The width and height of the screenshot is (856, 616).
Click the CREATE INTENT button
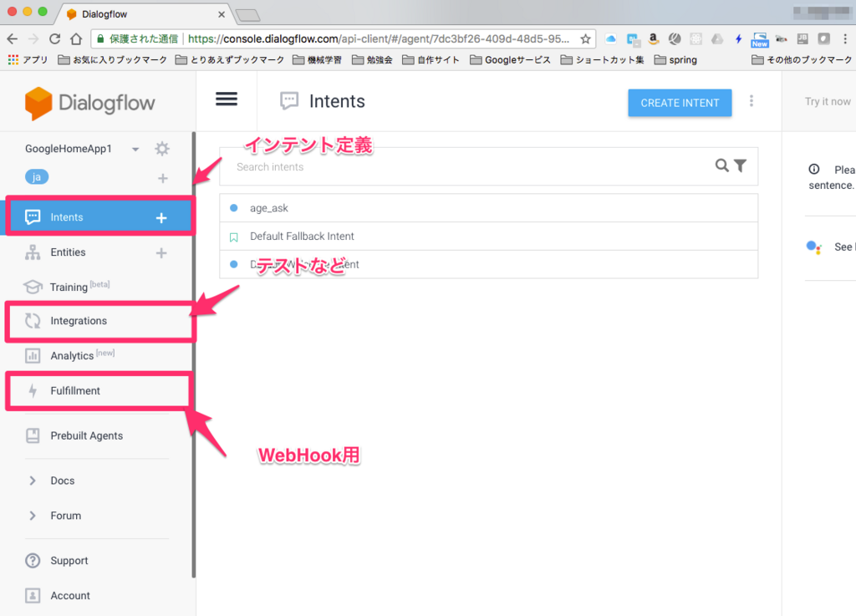click(680, 103)
